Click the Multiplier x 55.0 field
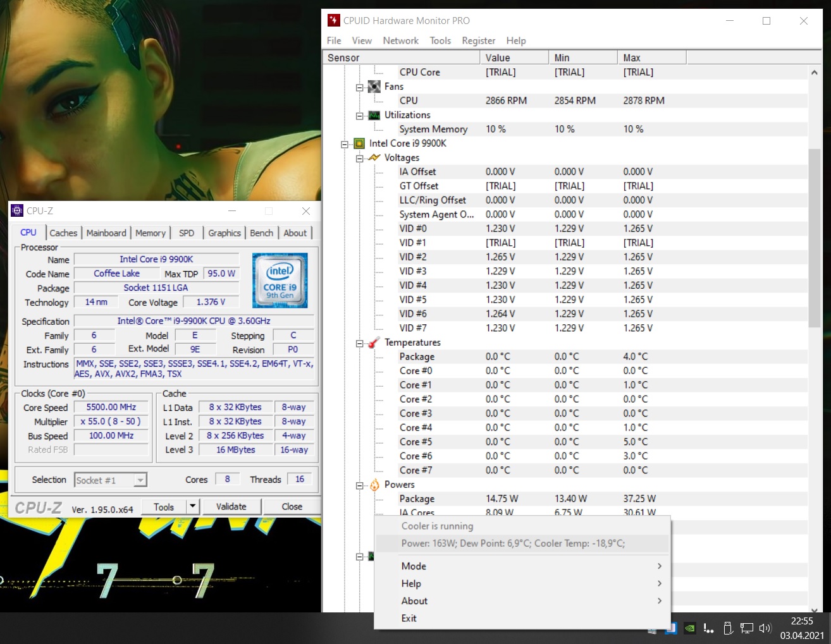 coord(111,422)
